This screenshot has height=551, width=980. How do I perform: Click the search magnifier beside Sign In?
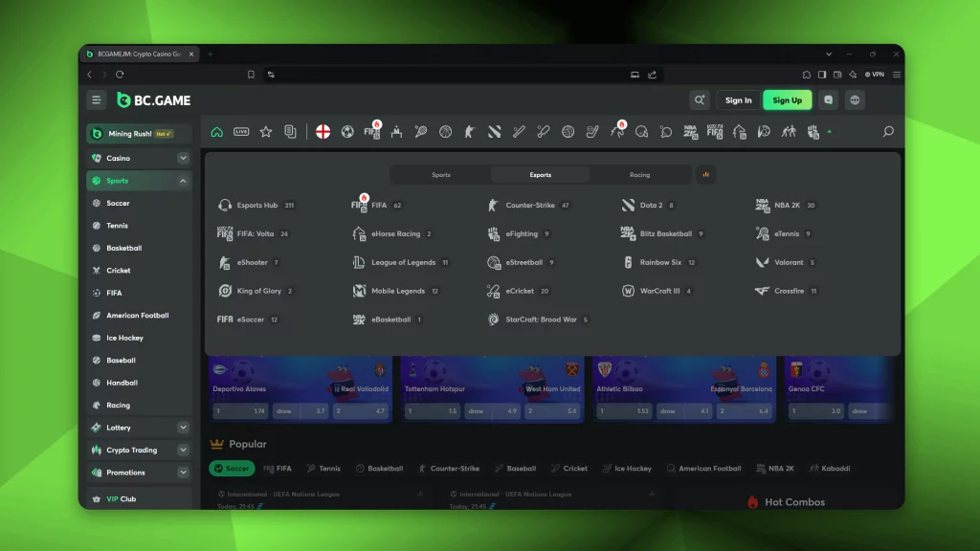(700, 99)
